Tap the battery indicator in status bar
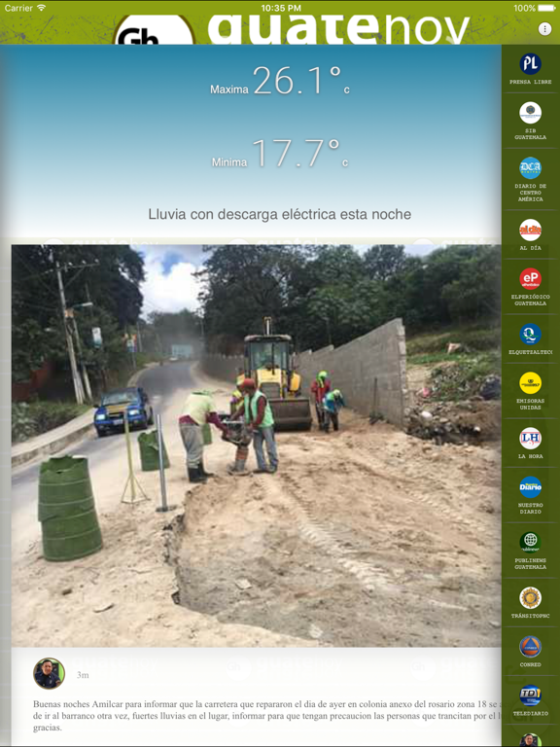The image size is (560, 747). 546,8
